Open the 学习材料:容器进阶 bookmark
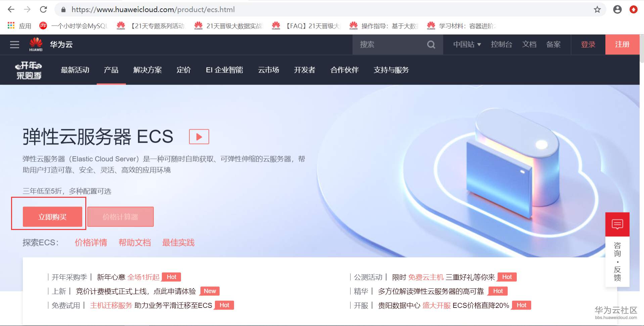The width and height of the screenshot is (644, 326). click(461, 26)
